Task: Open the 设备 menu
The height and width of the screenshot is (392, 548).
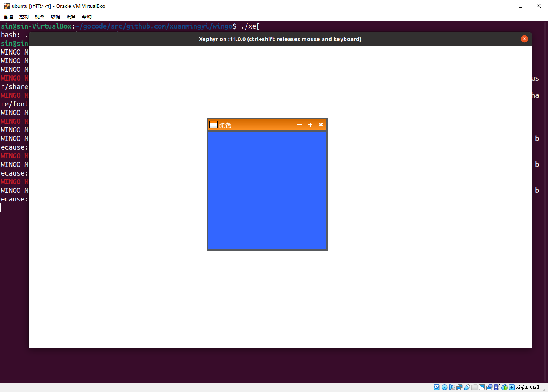Action: 71,16
